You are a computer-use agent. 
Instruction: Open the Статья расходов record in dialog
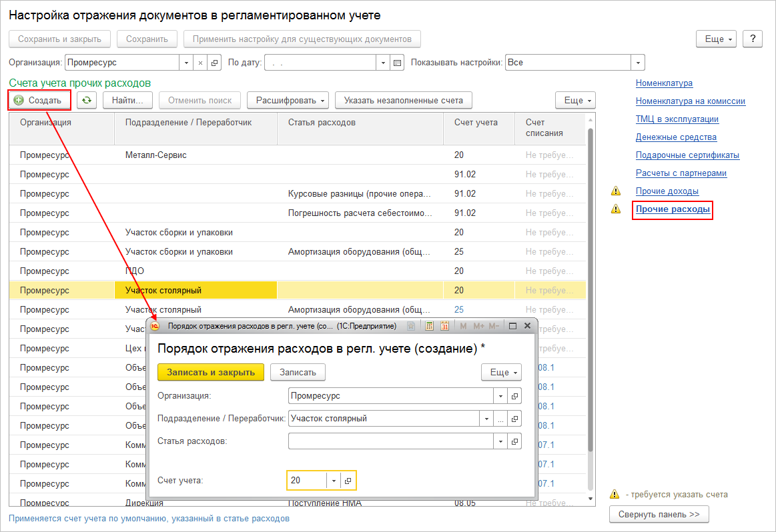click(514, 441)
